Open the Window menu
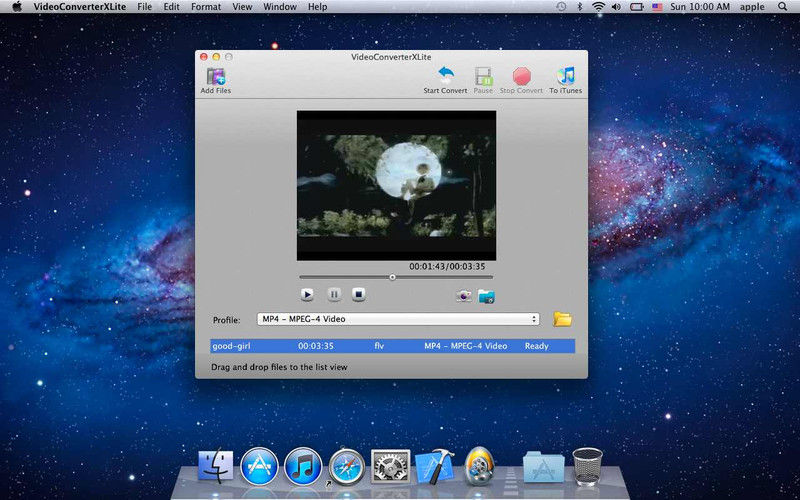 point(280,7)
